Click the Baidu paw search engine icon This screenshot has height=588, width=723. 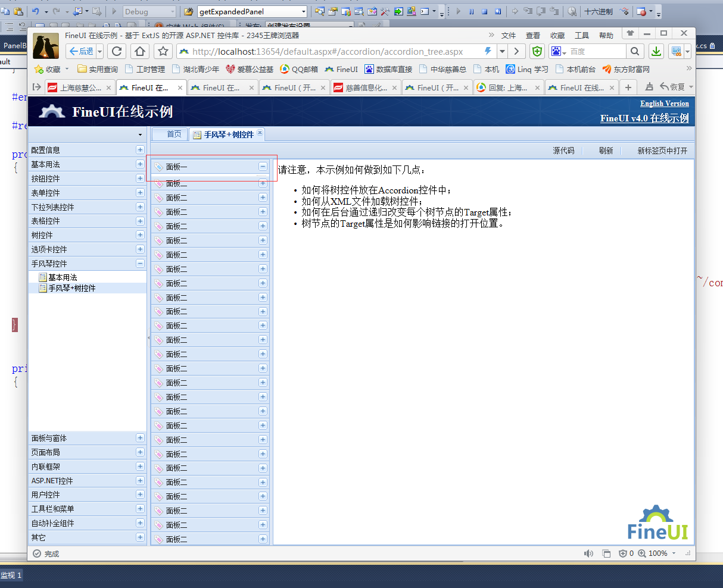tap(556, 51)
